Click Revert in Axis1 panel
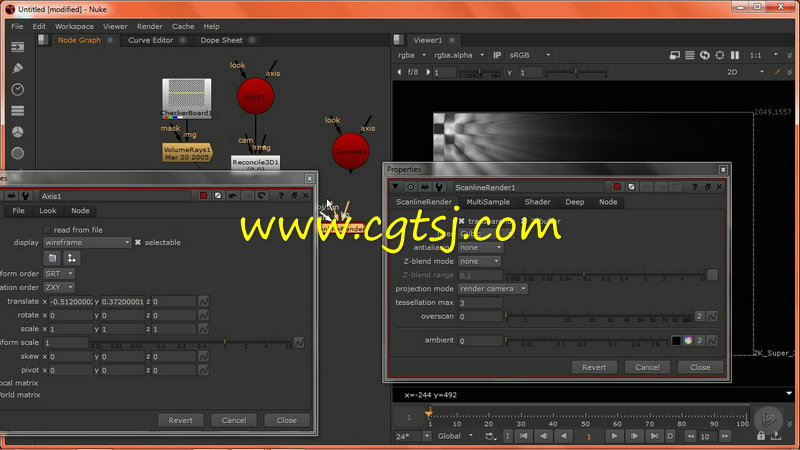Viewport: 800px width, 450px height. point(181,420)
